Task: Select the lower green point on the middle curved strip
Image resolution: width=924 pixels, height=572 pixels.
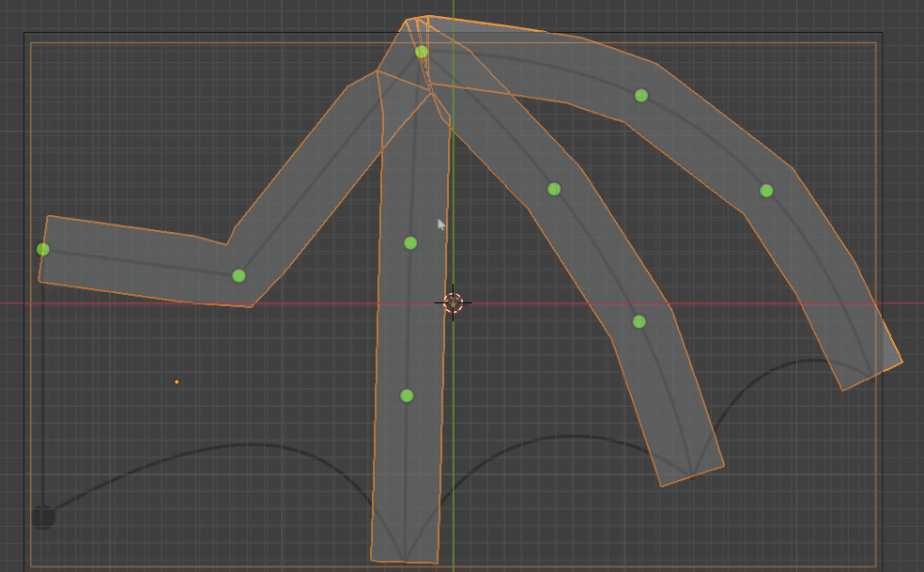Action: [x=639, y=322]
